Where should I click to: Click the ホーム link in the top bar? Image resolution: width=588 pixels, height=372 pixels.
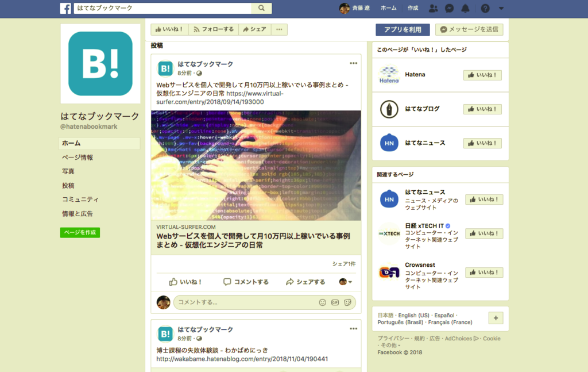point(389,8)
